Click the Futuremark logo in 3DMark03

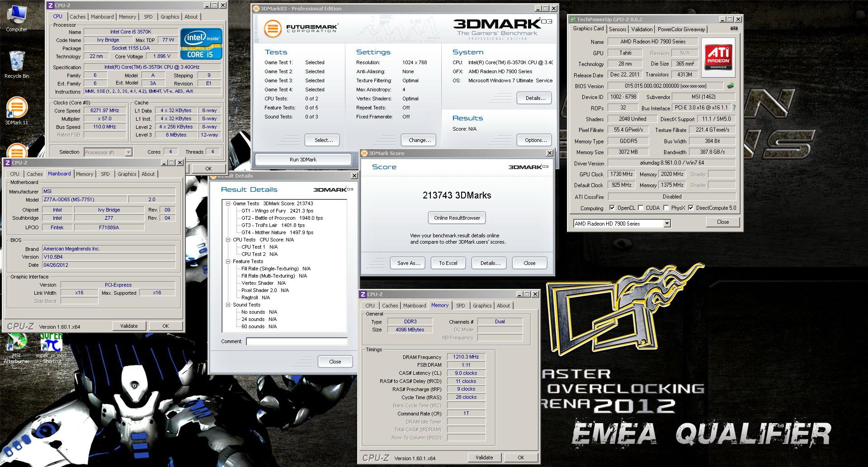(301, 28)
